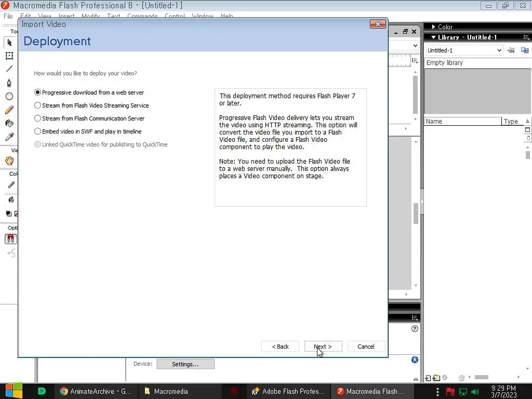Toggle the Library sort order
The width and height of the screenshot is (532, 399).
click(x=527, y=121)
